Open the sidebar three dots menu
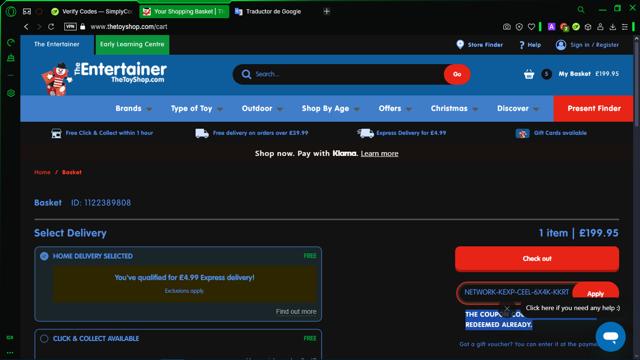 (x=10, y=353)
